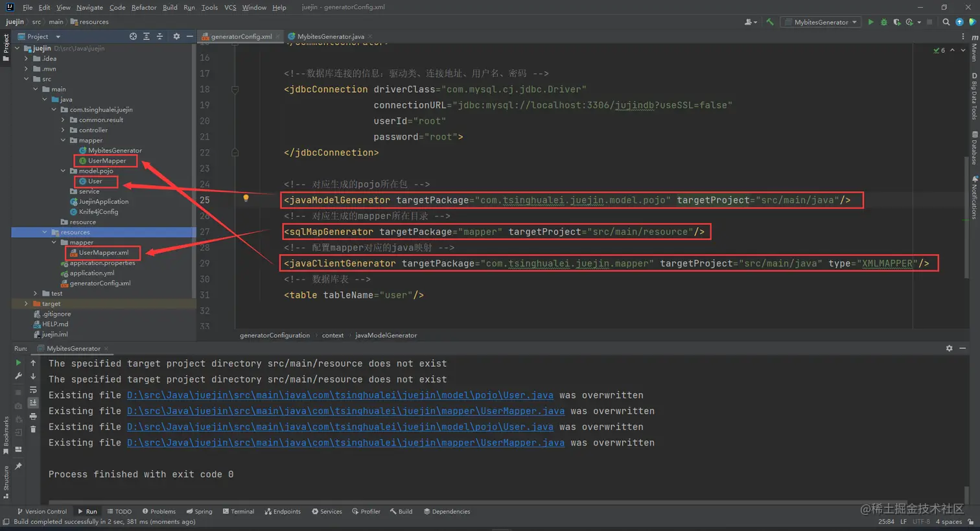Open the first User.java link in console

(340, 395)
